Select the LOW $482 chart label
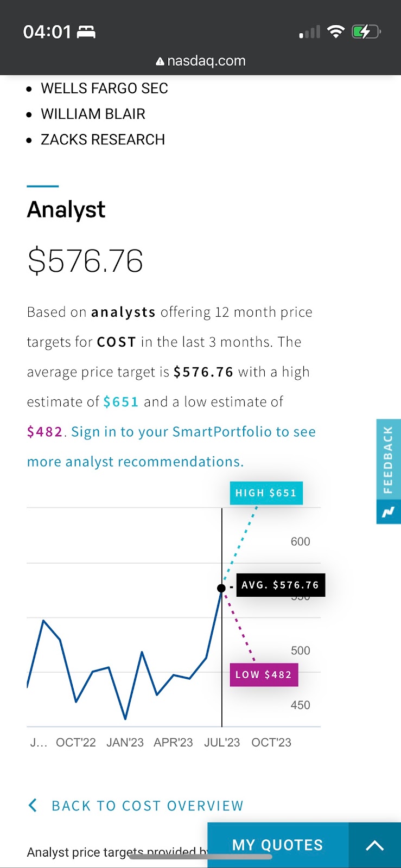Viewport: 401px width, 868px height. pos(264,675)
